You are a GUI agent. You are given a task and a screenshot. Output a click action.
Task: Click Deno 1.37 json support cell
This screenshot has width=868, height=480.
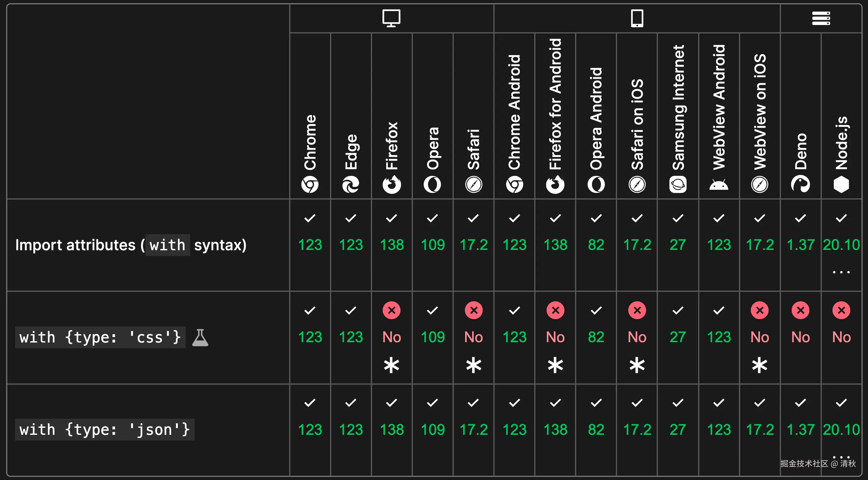(x=800, y=429)
